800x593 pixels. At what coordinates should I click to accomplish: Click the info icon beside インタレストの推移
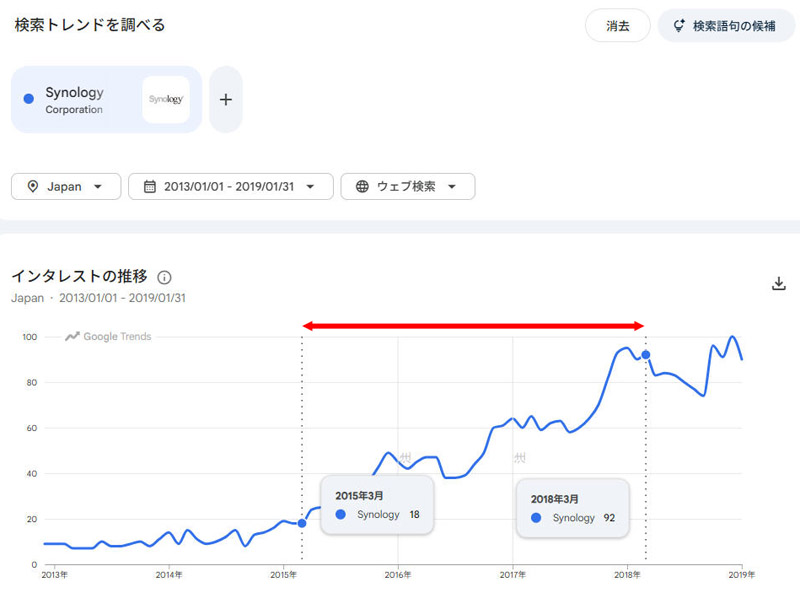click(164, 277)
